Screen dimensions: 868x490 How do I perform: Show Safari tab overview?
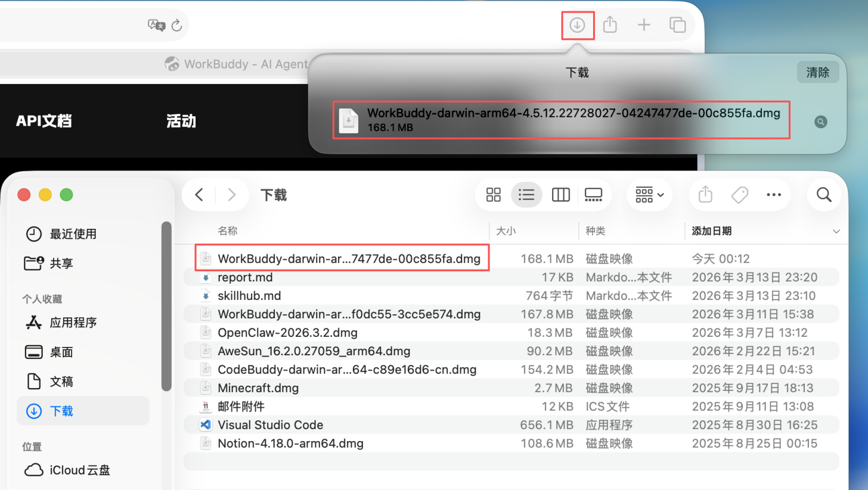[678, 25]
